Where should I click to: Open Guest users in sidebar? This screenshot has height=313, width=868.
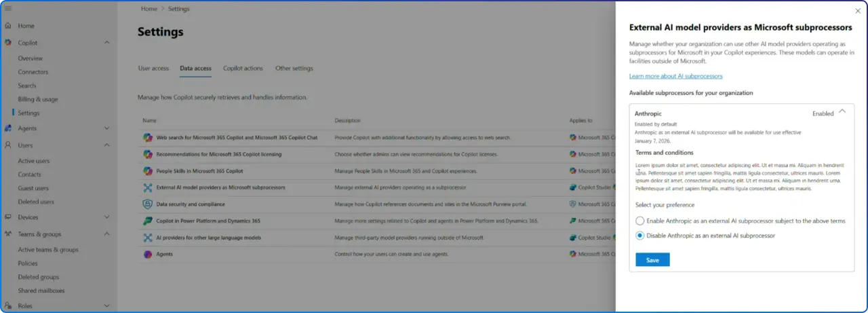coord(33,188)
